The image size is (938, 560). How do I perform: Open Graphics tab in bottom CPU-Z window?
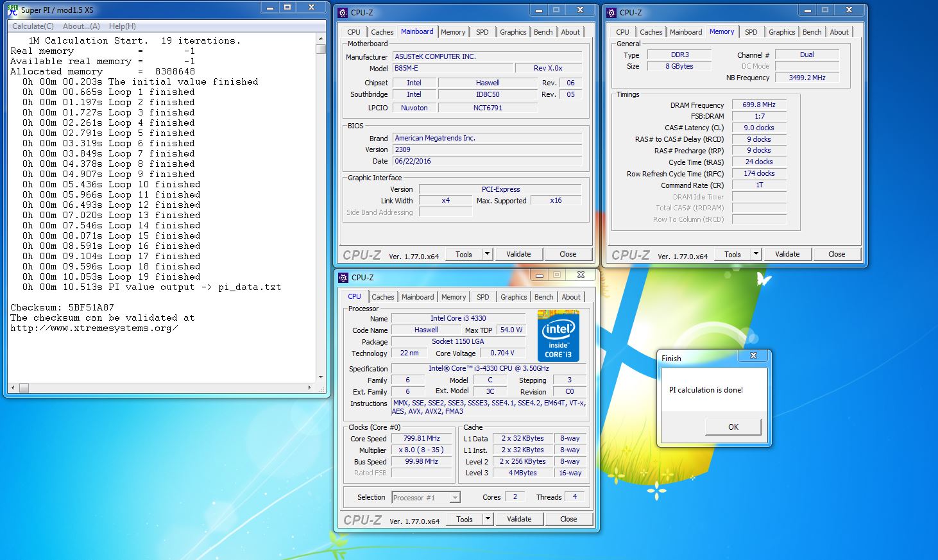[x=513, y=297]
